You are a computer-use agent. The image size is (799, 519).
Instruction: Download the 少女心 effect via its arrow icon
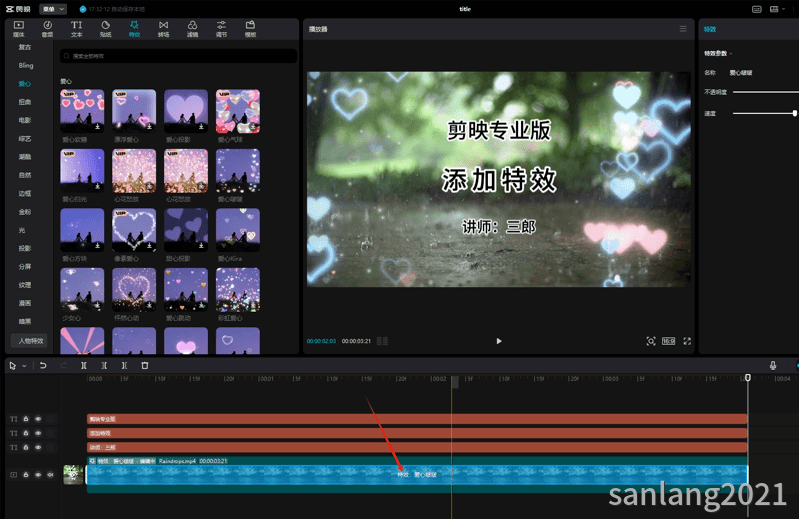(x=97, y=305)
